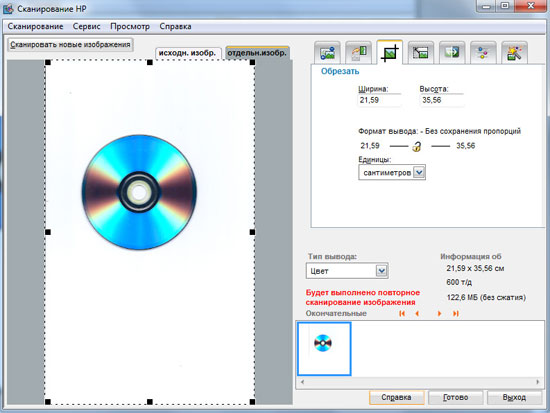Click the Выход button
This screenshot has height=413, width=550.
click(x=514, y=397)
